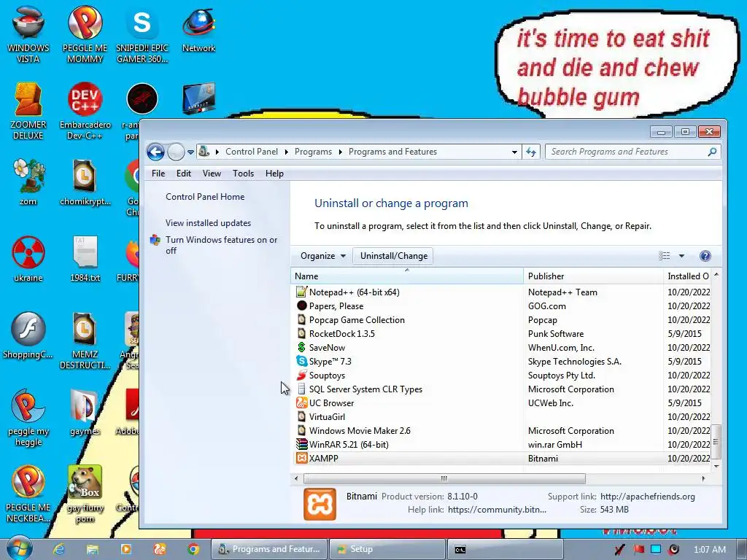The height and width of the screenshot is (560, 747).
Task: Select the ZOOMER DELUXE desktop icon
Action: pos(28,112)
